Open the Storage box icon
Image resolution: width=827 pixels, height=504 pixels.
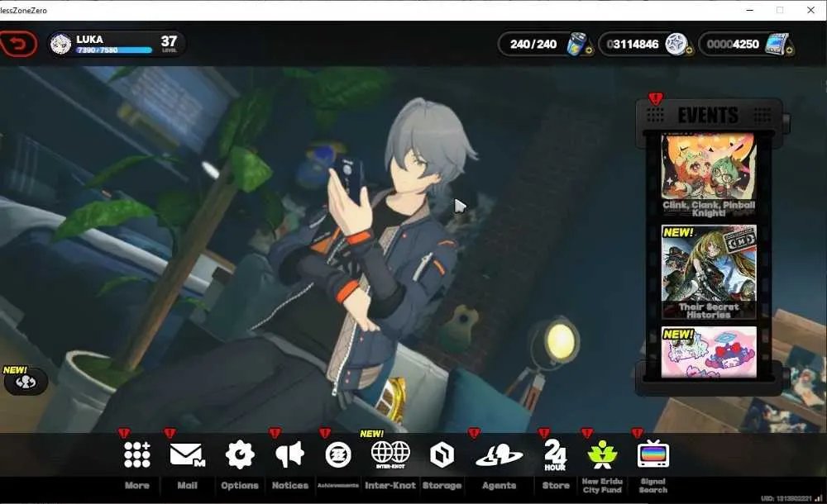click(442, 454)
